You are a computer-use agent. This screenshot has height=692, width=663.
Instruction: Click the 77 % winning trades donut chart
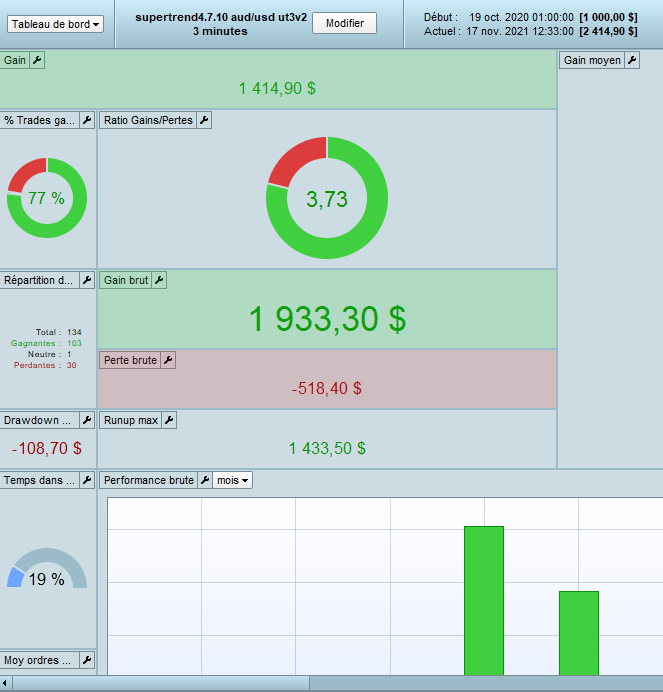(47, 198)
